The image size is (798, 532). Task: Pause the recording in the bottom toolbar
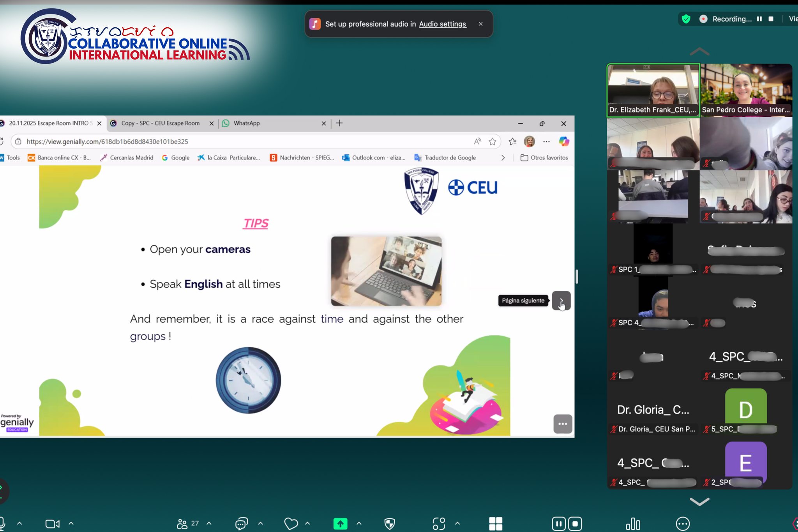point(558,523)
